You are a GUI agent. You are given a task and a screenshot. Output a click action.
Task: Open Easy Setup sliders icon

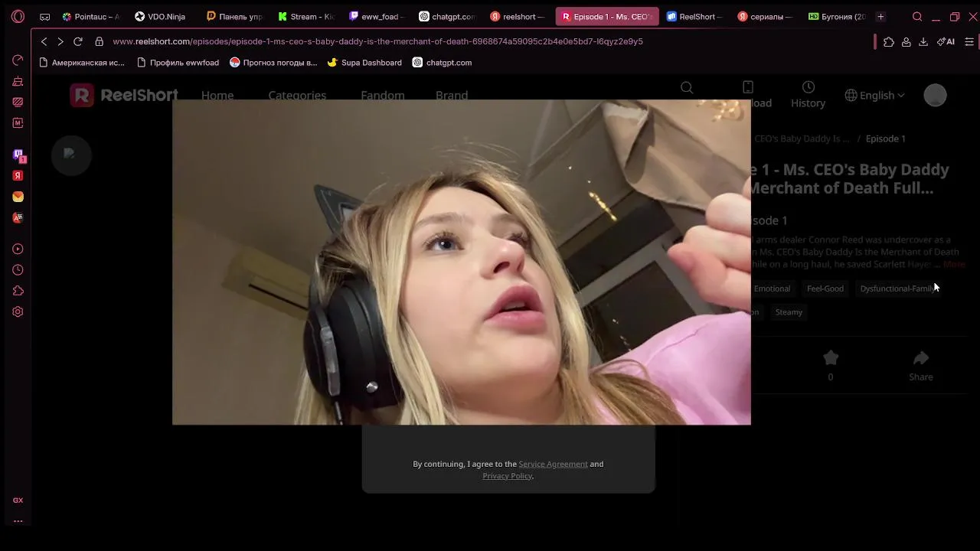pos(969,42)
